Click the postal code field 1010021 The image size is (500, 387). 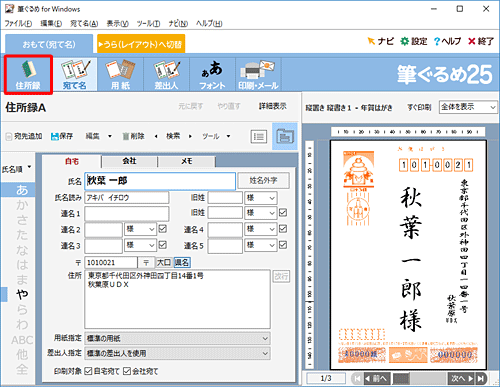tap(111, 263)
